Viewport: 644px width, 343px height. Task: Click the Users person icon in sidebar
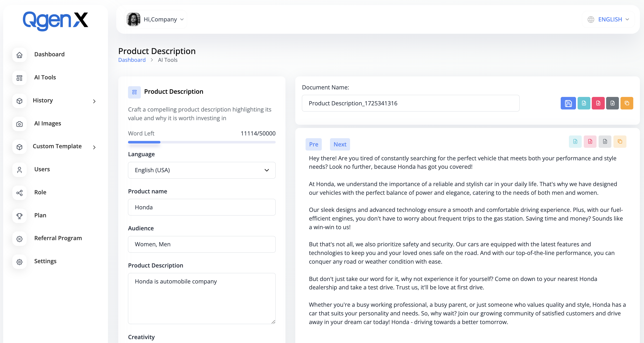[x=19, y=170]
